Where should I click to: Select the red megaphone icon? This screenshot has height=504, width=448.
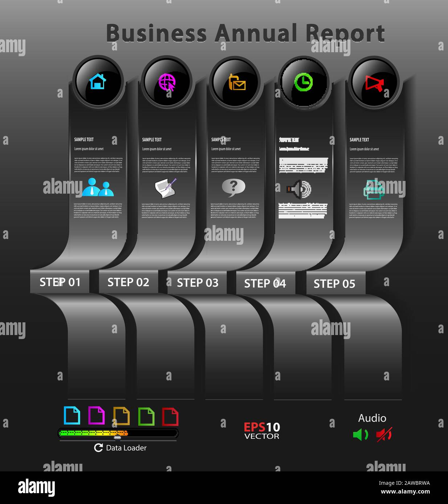(x=374, y=83)
